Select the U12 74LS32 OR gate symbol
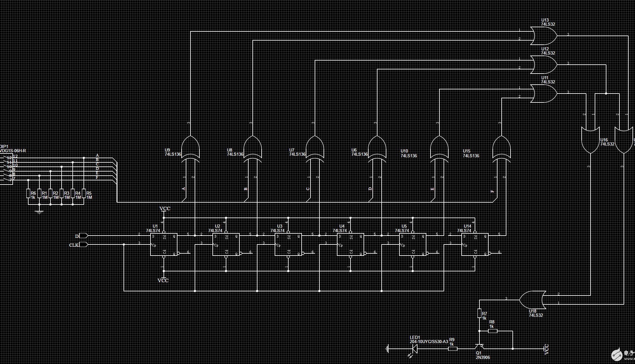 coord(544,65)
